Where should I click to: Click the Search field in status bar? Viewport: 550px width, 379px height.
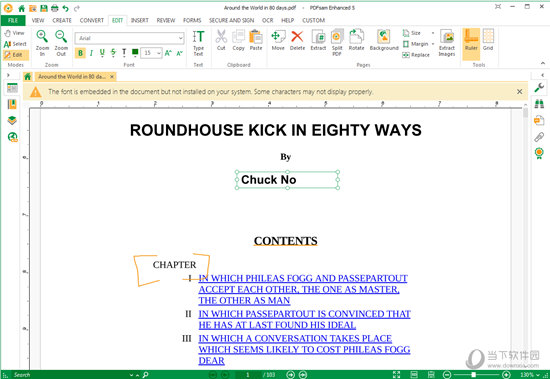[70, 375]
